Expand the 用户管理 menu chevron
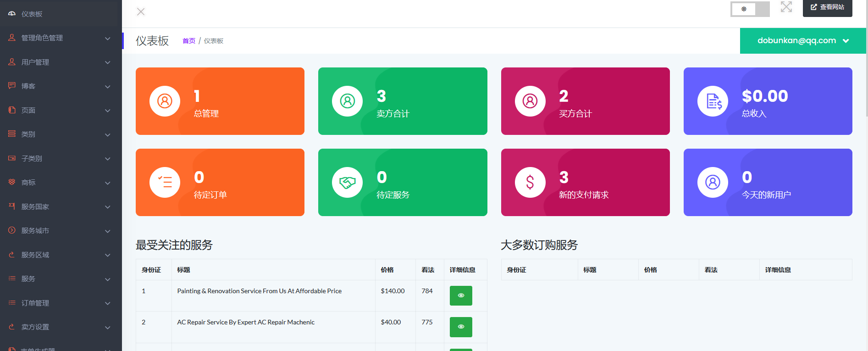Viewport: 868px width, 351px height. 108,62
